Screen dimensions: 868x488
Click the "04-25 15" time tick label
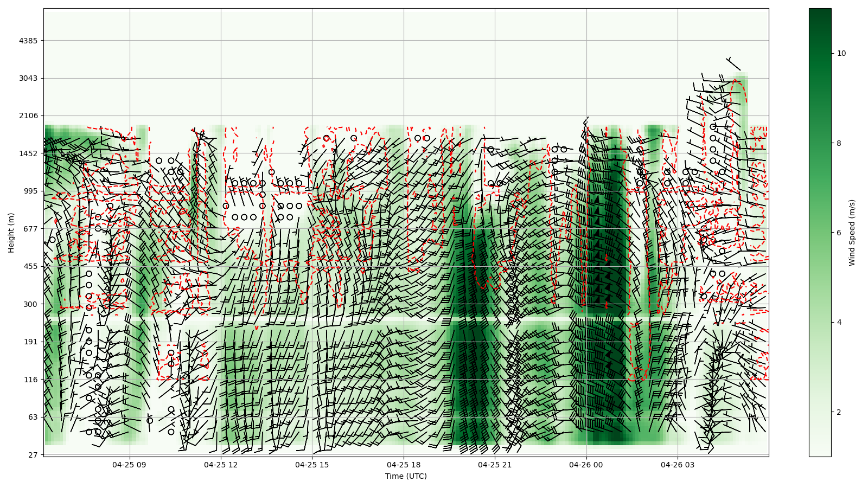point(312,465)
